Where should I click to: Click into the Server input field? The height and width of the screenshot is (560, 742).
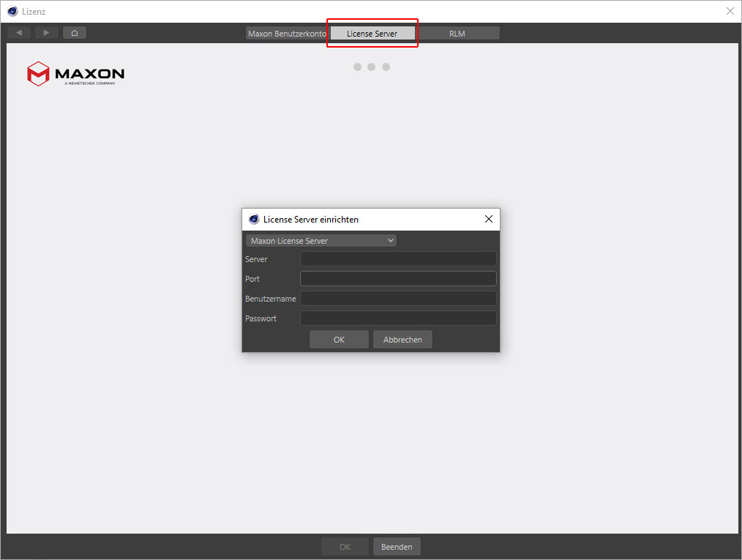398,259
